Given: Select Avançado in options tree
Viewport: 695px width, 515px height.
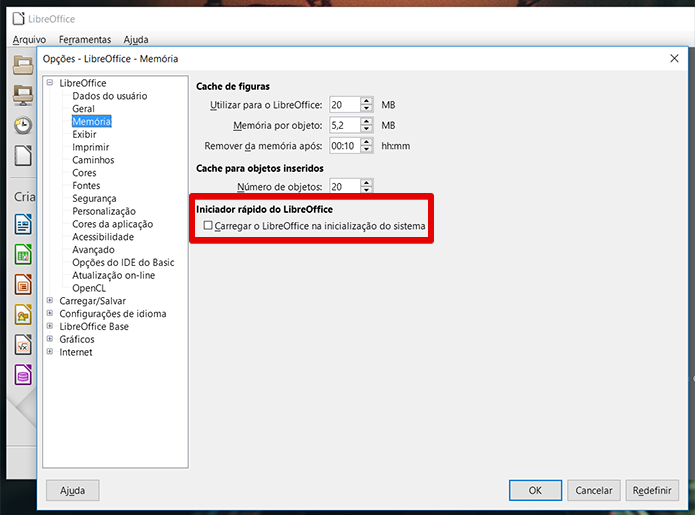Looking at the screenshot, I should (93, 250).
